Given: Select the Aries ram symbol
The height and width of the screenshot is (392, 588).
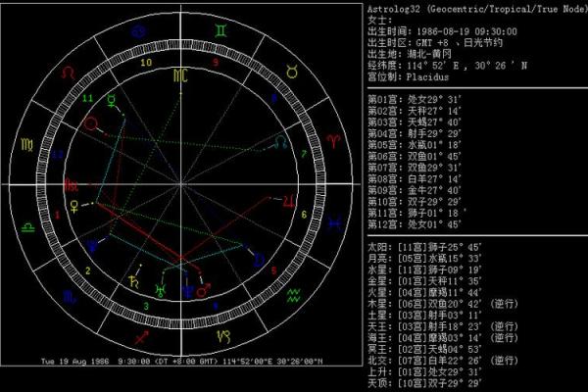Looking at the screenshot, I should 334,143.
